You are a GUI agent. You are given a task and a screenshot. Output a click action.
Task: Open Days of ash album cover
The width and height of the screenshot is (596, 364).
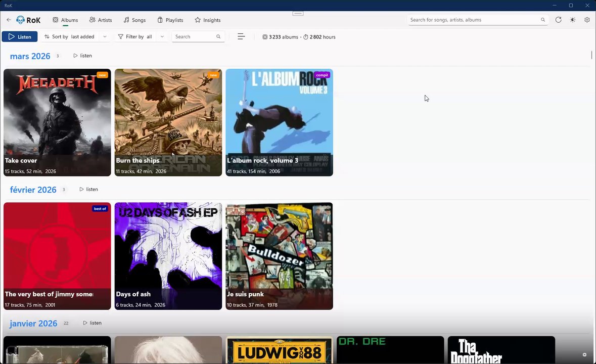click(168, 256)
